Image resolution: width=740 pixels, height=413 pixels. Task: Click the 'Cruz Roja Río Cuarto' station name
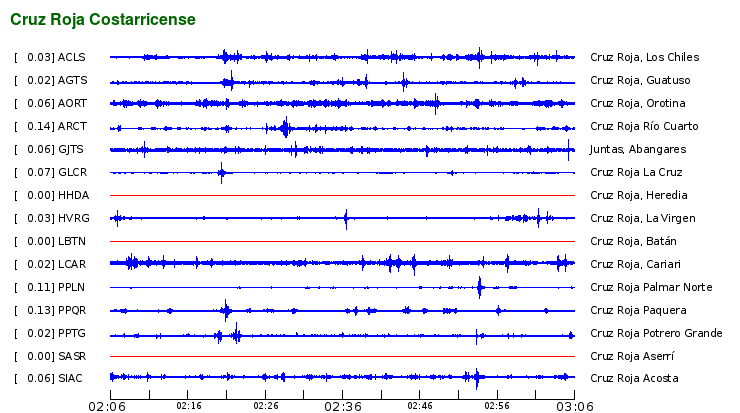[644, 126]
